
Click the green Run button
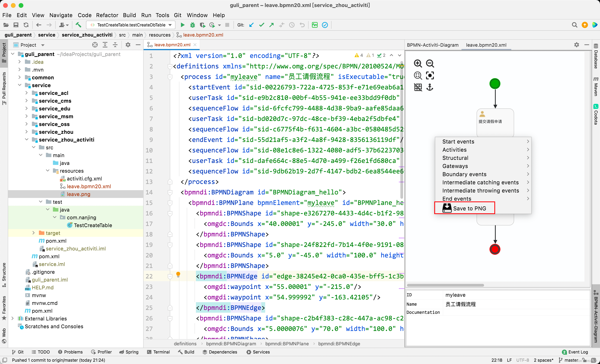182,25
